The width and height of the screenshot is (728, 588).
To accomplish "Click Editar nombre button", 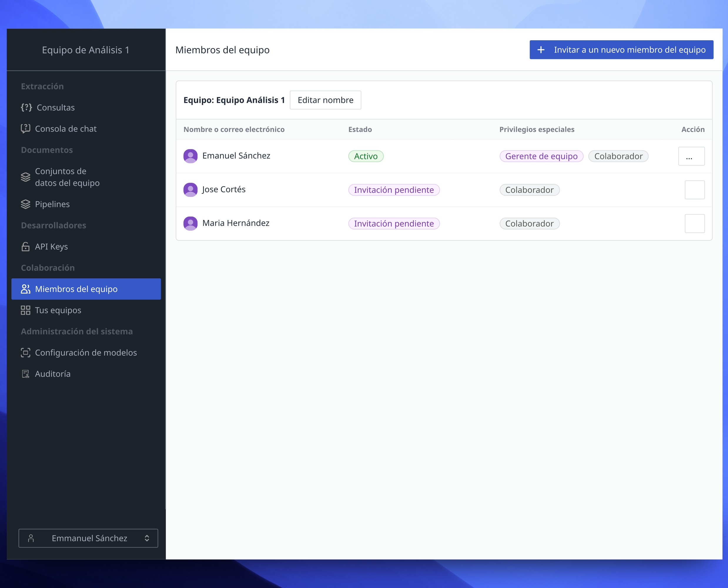I will tap(326, 100).
